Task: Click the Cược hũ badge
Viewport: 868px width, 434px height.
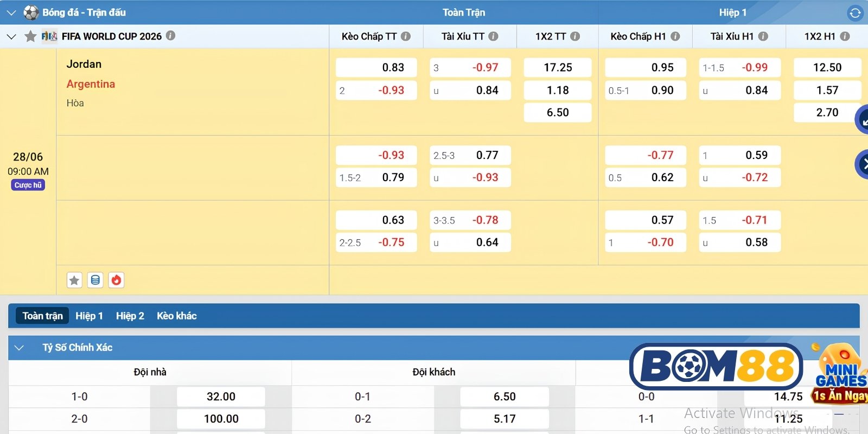Action: (28, 185)
